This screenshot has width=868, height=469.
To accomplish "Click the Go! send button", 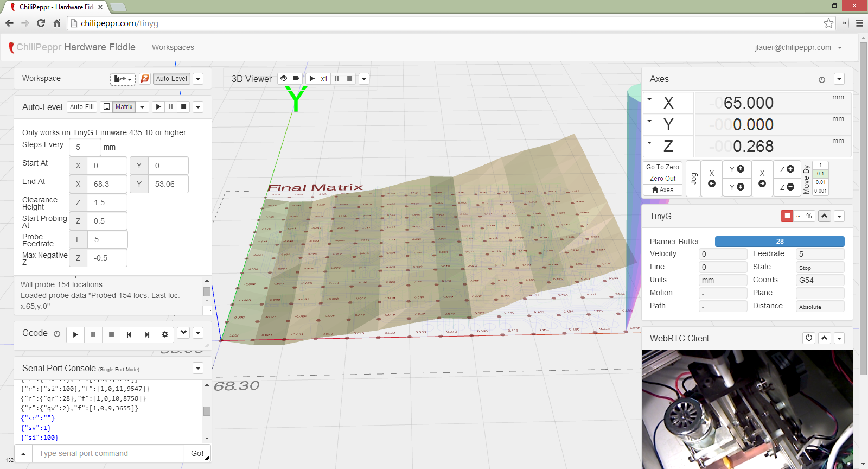I will click(197, 454).
